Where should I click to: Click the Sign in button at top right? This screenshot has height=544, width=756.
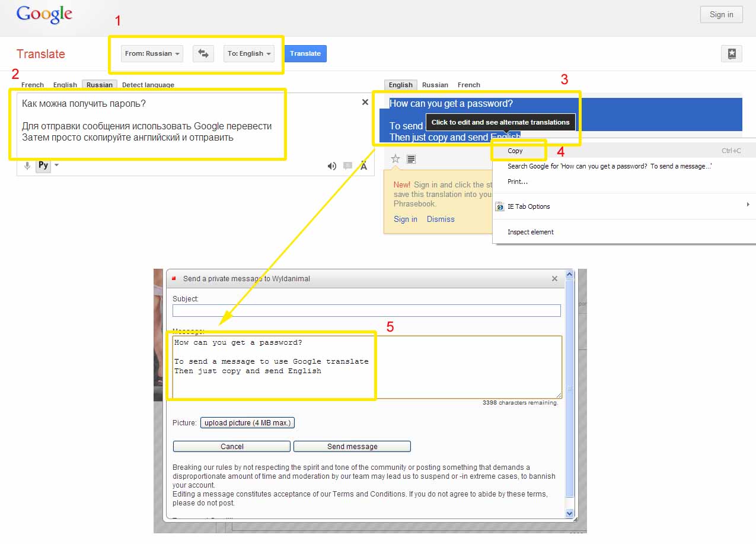tap(722, 15)
